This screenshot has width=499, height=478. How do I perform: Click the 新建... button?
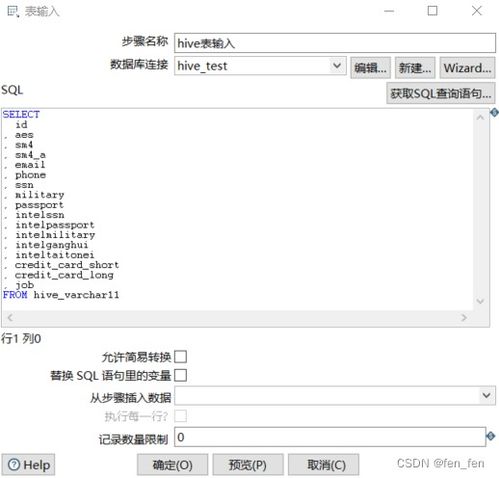click(415, 68)
